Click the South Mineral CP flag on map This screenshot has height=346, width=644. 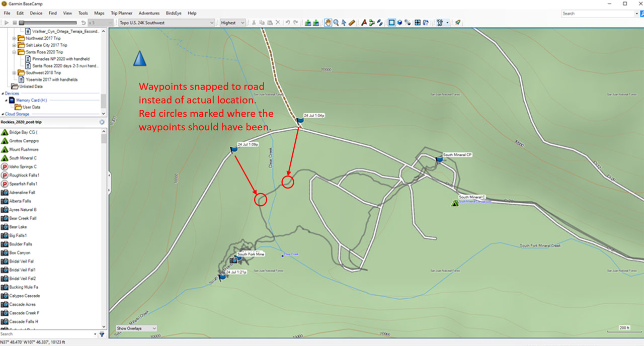point(438,160)
